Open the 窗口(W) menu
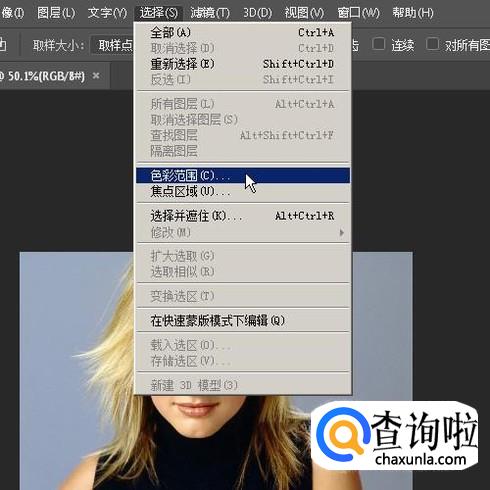The height and width of the screenshot is (490, 490). 358,13
